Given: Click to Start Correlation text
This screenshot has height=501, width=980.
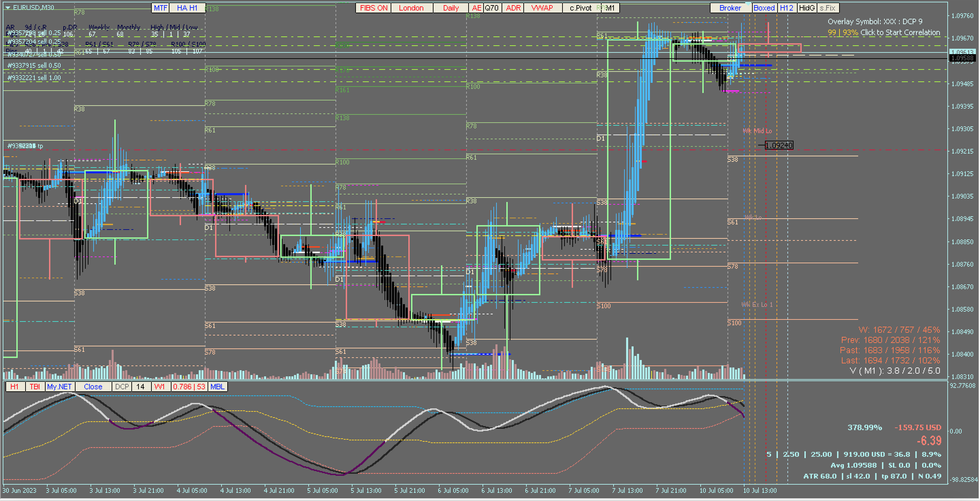Looking at the screenshot, I should pyautogui.click(x=900, y=33).
